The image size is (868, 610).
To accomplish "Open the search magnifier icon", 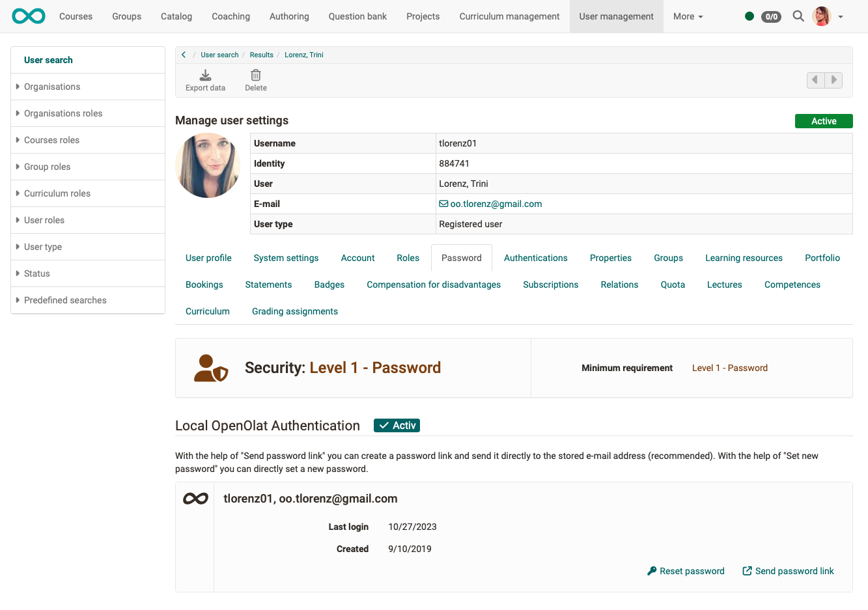I will 798,16.
